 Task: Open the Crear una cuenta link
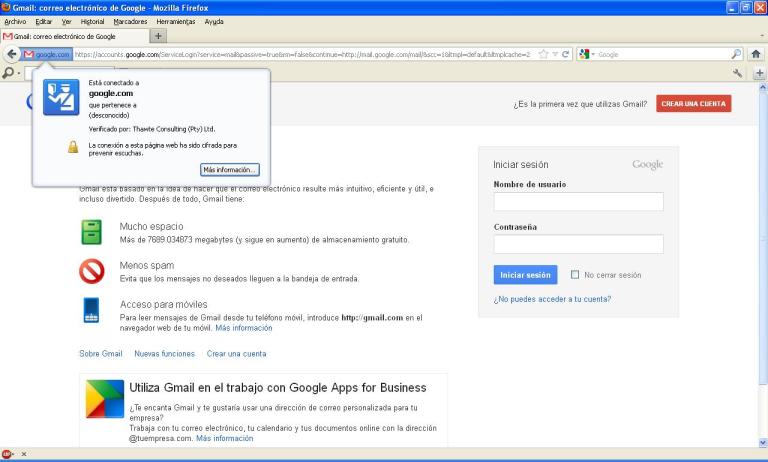coord(237,353)
